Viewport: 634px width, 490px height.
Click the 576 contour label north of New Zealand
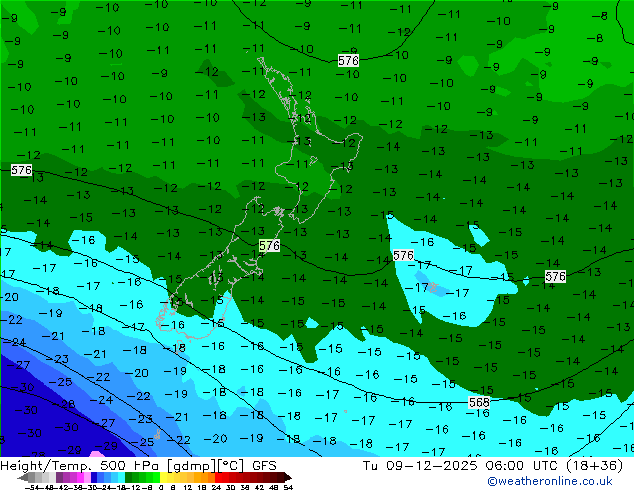[348, 61]
